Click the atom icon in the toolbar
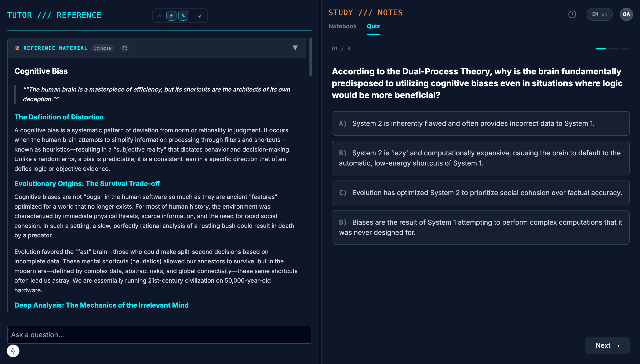This screenshot has height=364, width=640. click(160, 15)
